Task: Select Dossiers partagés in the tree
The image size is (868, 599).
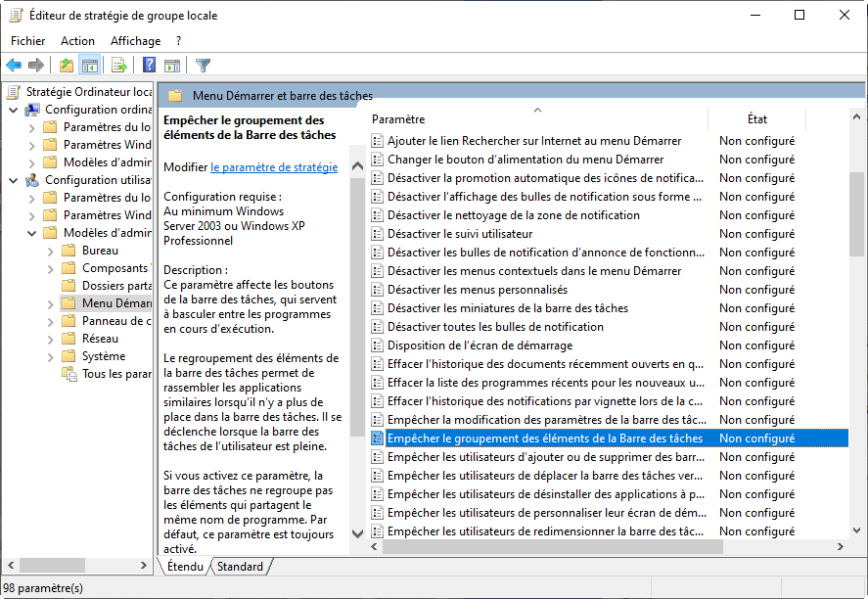Action: (x=116, y=286)
